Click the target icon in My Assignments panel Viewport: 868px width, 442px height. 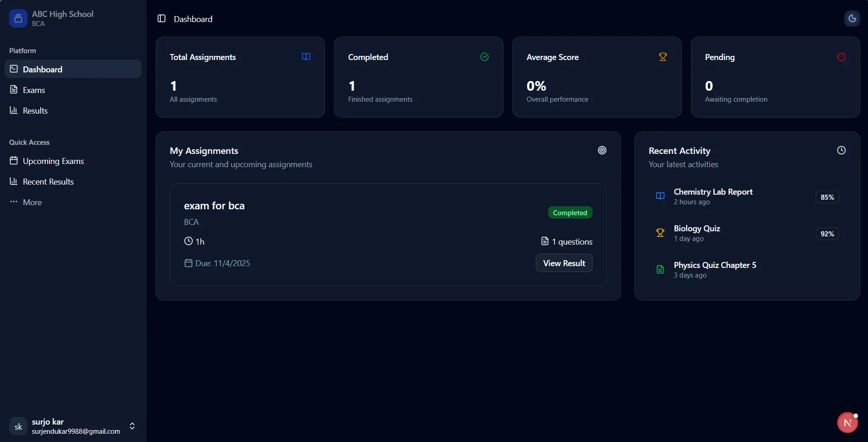pyautogui.click(x=602, y=150)
